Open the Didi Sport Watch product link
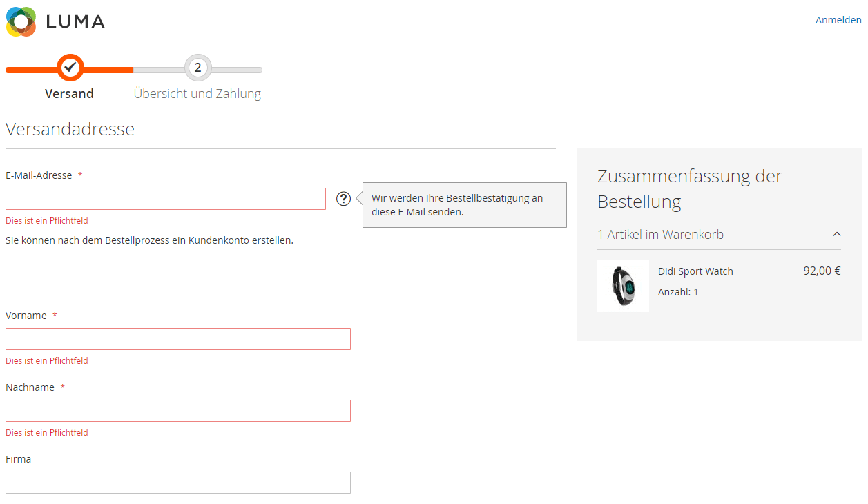868x504 pixels. tap(695, 271)
